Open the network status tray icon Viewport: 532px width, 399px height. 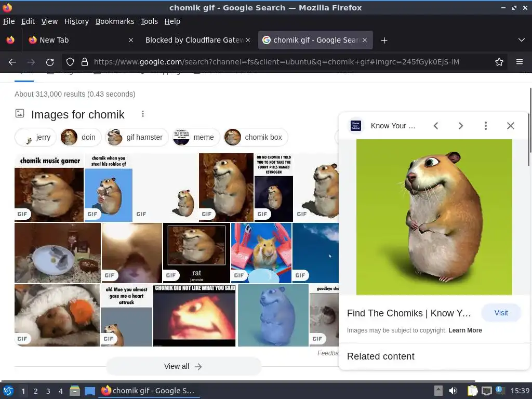pos(487,391)
